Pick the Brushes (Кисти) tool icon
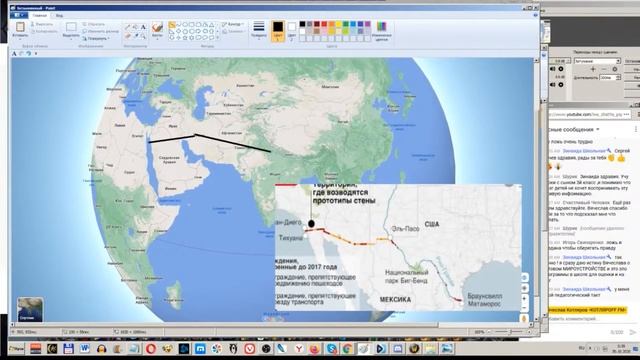Viewport: 640px width, 360px height. coord(157,27)
